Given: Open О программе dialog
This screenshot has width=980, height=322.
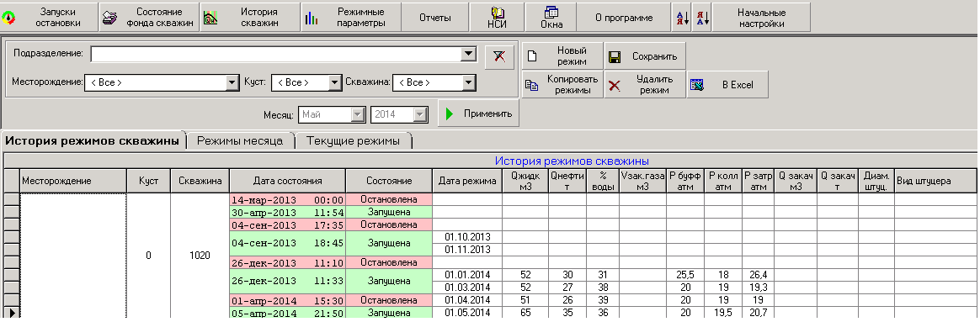Looking at the screenshot, I should (x=624, y=18).
